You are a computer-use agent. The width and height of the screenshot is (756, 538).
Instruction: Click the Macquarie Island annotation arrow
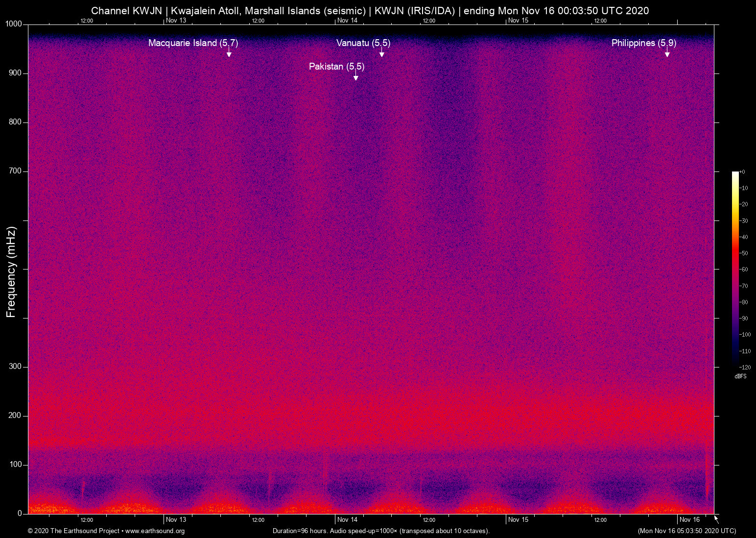click(229, 54)
